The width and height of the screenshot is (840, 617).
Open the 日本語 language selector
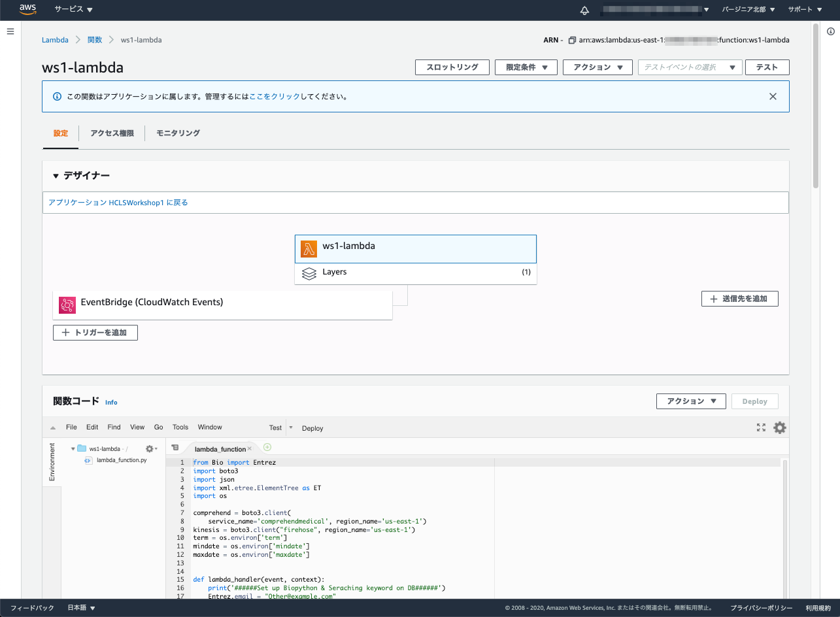pos(82,608)
